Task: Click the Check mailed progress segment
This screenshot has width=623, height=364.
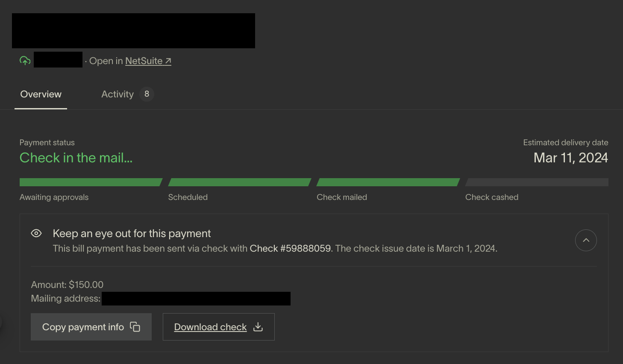Action: pyautogui.click(x=388, y=182)
